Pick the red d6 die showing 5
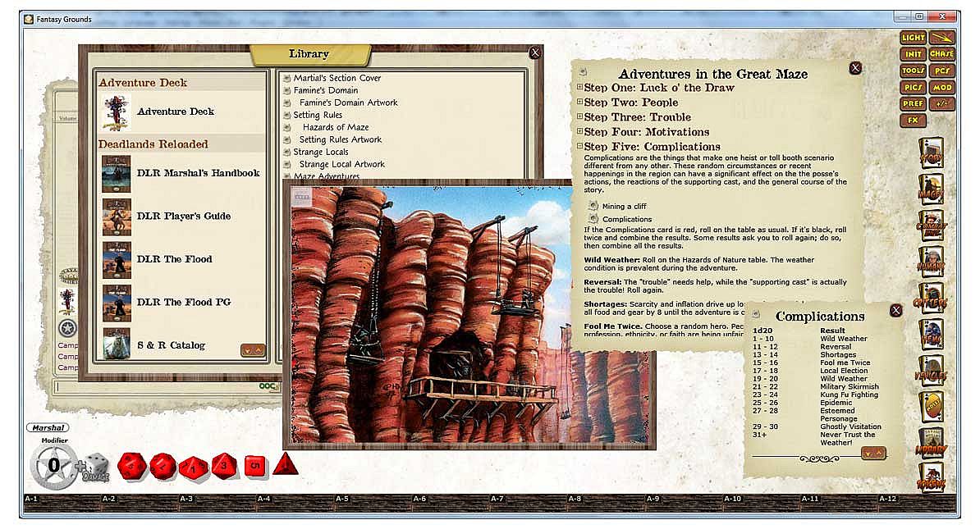 [x=255, y=467]
